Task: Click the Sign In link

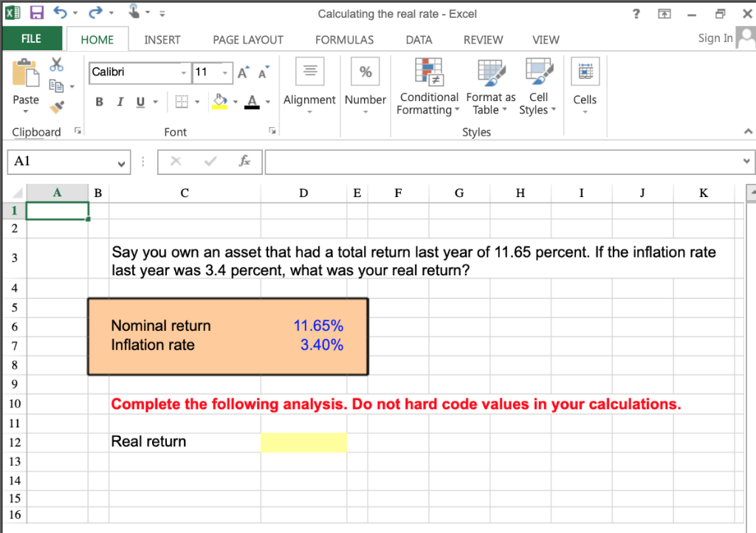Action: (714, 38)
